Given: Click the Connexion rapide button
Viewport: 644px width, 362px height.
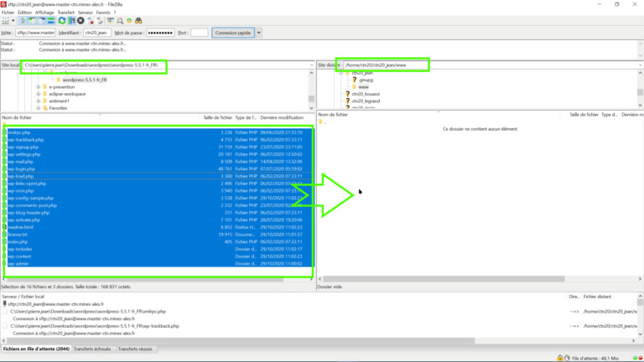Looking at the screenshot, I should 231,33.
